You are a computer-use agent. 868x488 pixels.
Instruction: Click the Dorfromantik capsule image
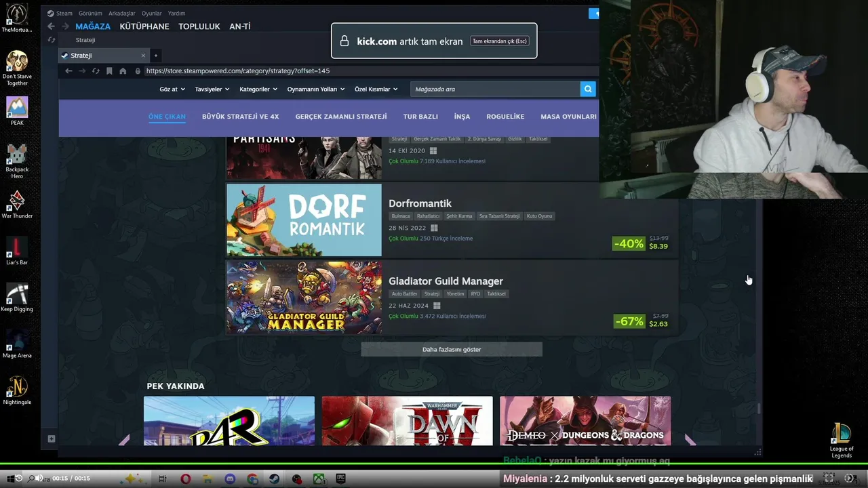pos(304,220)
